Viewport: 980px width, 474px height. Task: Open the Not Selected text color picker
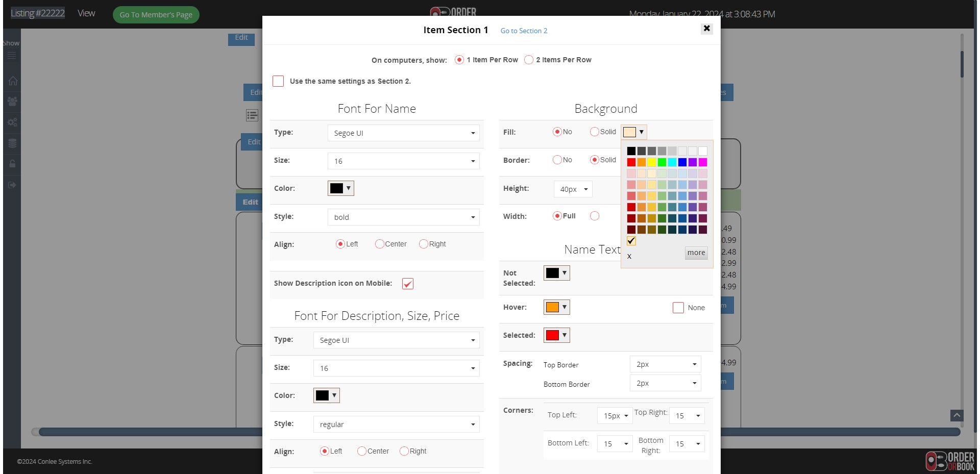coord(557,273)
